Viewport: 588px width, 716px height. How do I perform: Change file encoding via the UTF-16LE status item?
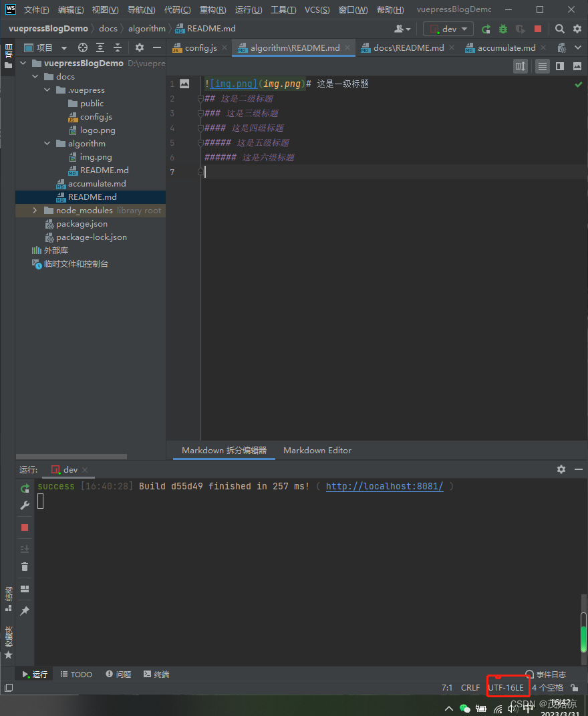click(x=508, y=687)
